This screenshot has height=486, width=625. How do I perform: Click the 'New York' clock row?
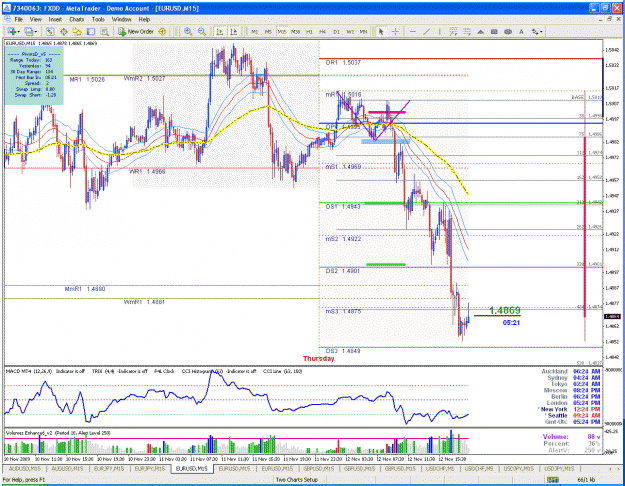coord(569,409)
